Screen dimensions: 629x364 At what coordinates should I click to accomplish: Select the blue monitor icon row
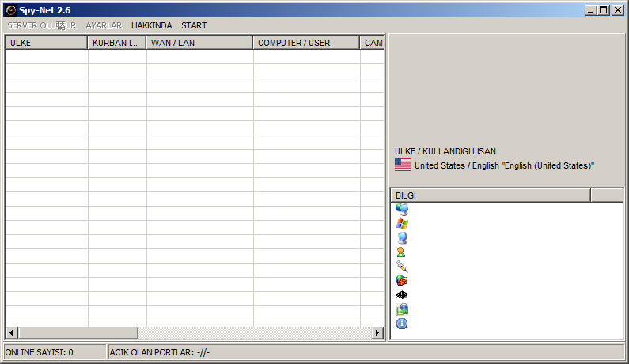coord(402,238)
